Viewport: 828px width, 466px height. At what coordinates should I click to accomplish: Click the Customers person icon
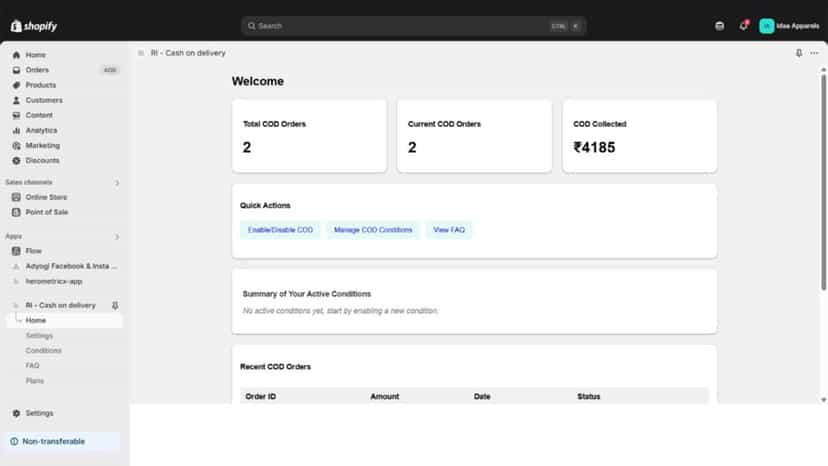(16, 100)
